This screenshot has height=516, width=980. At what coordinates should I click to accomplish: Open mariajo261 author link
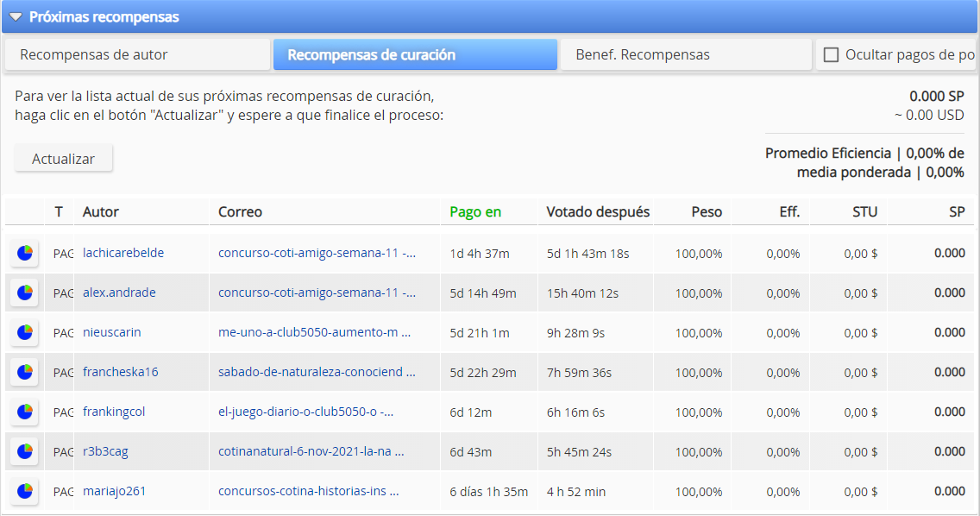pyautogui.click(x=114, y=491)
